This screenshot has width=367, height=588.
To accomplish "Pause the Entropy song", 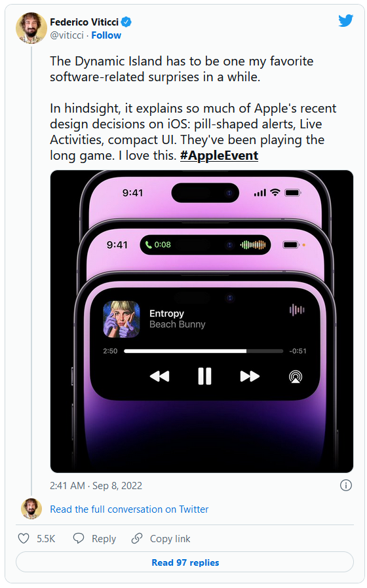I will 204,376.
